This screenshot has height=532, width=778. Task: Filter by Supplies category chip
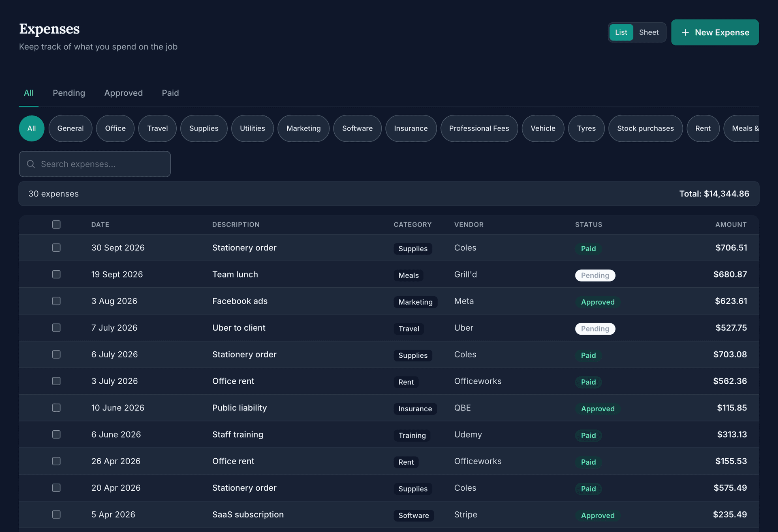click(x=204, y=128)
